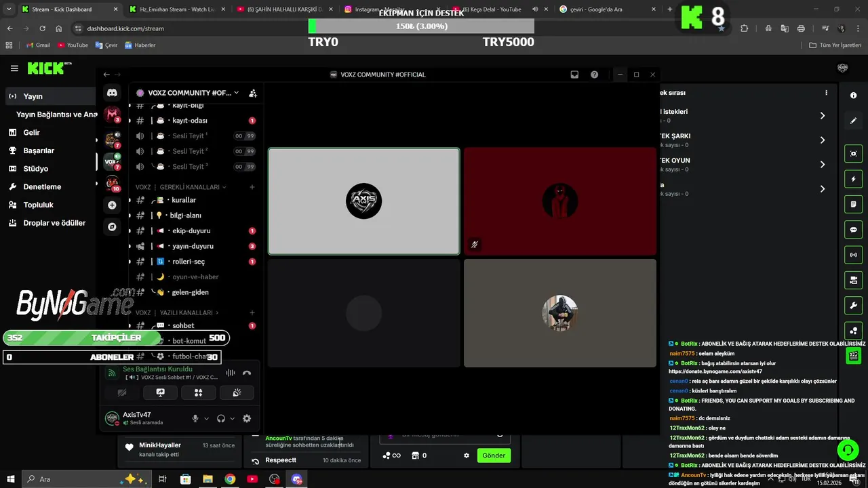Open Başarılar in Kick sidebar
868x488 pixels.
[x=50, y=150]
